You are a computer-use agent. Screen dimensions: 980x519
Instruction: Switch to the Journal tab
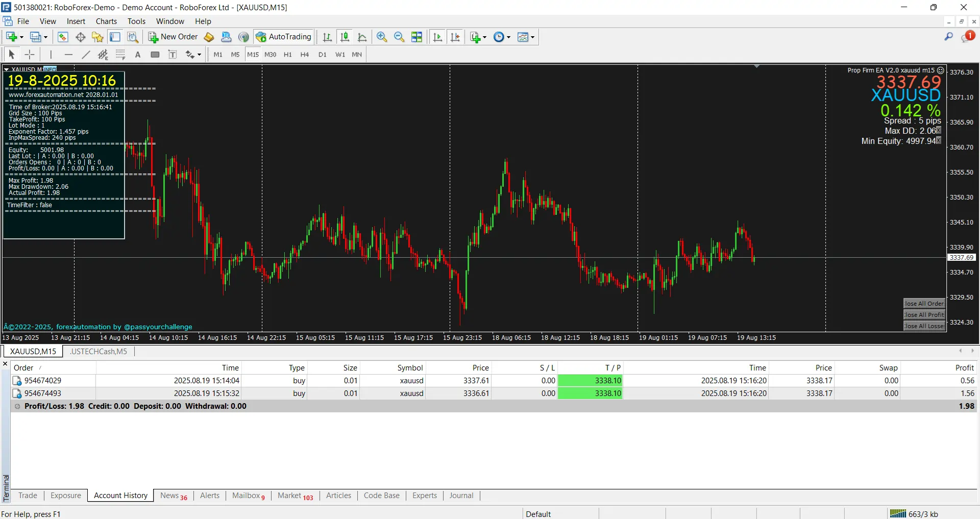coord(461,496)
